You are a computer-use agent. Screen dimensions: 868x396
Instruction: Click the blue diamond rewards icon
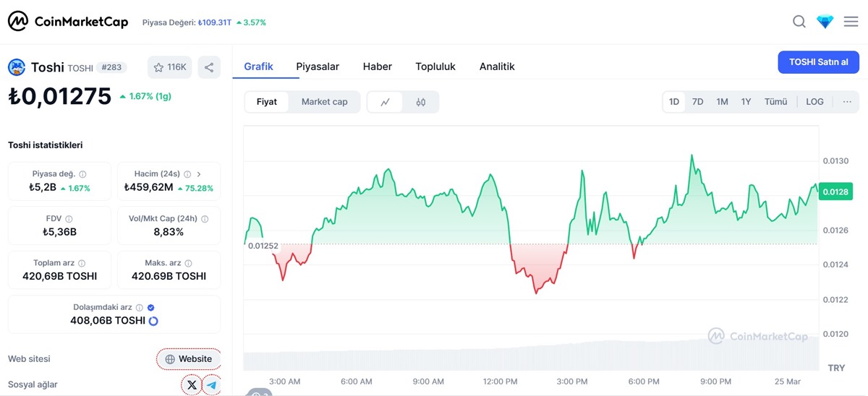pyautogui.click(x=825, y=22)
